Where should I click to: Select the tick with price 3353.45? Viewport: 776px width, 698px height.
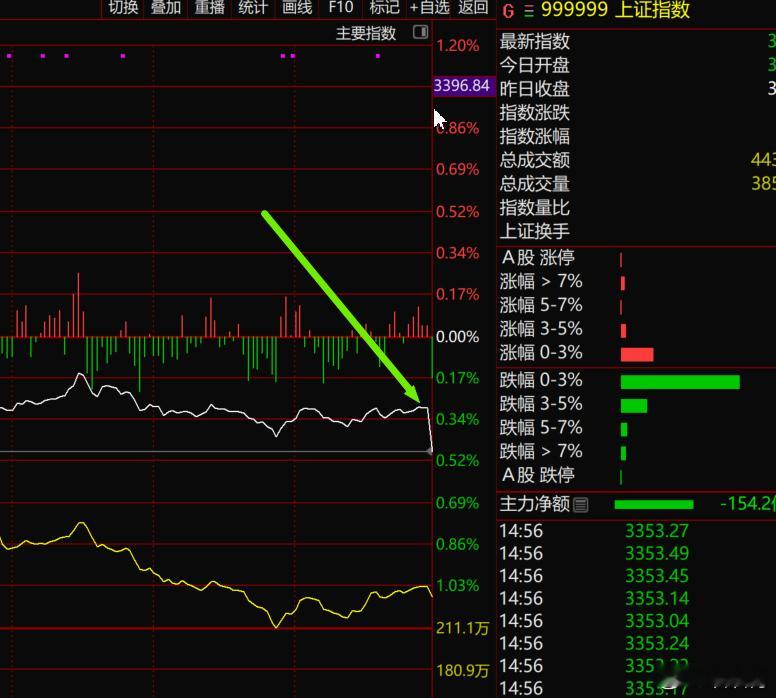coord(636,576)
